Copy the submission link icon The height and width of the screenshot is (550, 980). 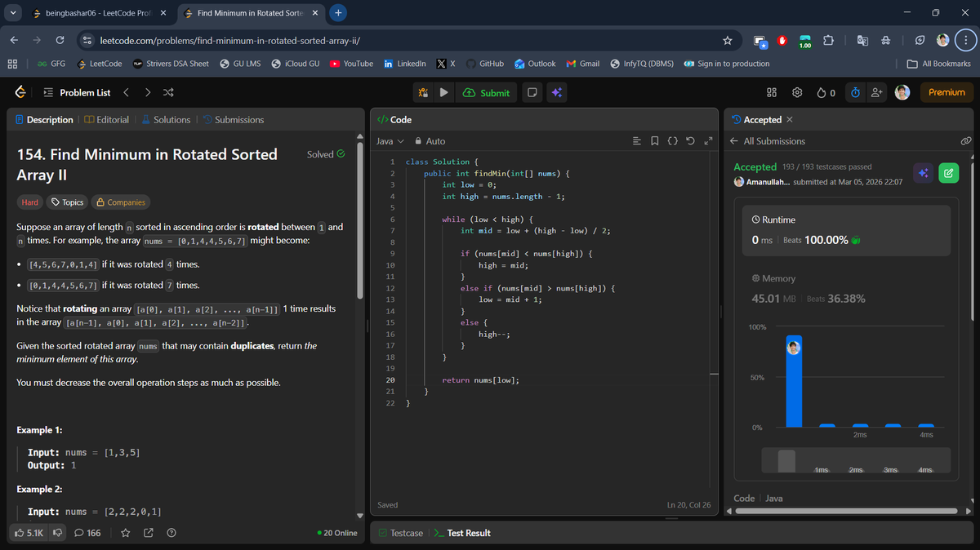point(966,141)
